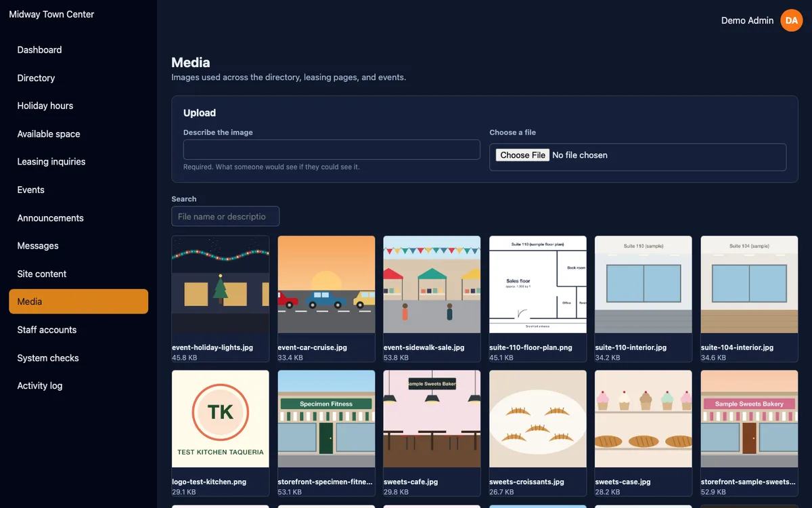This screenshot has height=508, width=812.
Task: Go to Messages page
Action: 78,246
